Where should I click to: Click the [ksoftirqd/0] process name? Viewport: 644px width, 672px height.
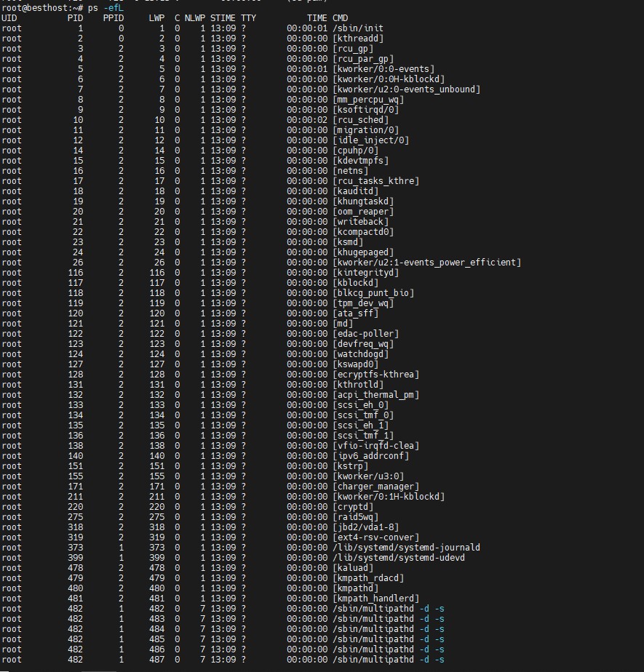coord(366,110)
